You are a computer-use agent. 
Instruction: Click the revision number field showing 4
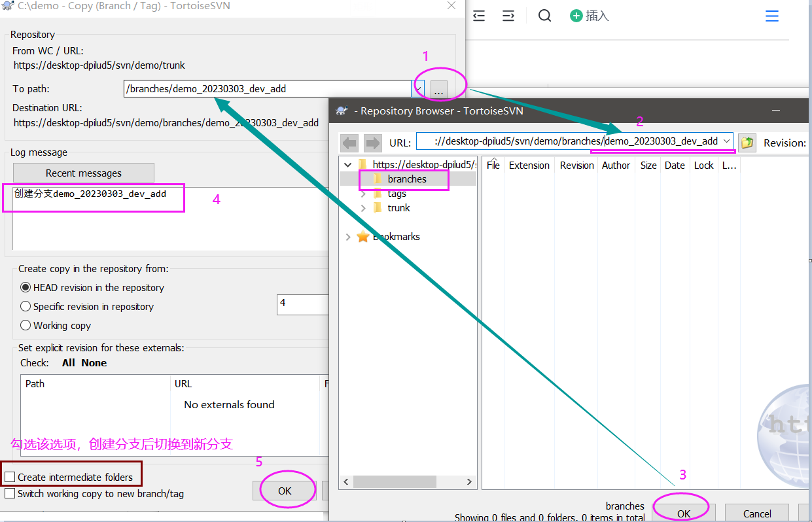(302, 304)
